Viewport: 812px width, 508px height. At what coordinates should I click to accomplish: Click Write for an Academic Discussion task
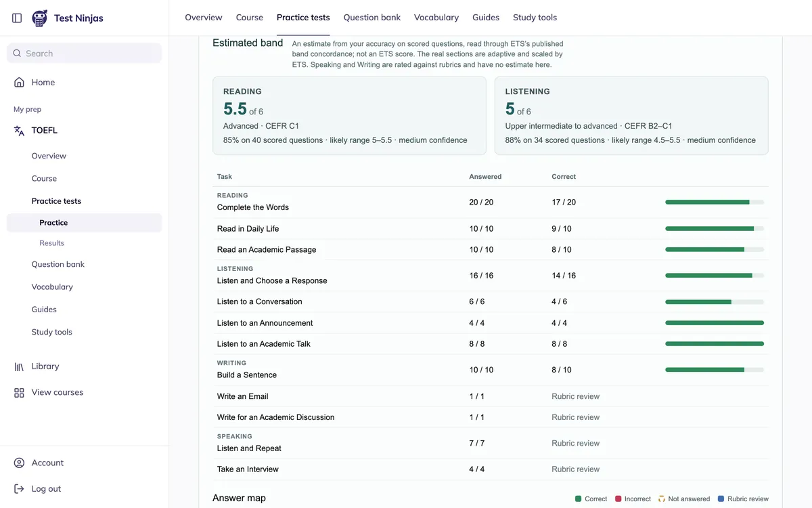[275, 417]
